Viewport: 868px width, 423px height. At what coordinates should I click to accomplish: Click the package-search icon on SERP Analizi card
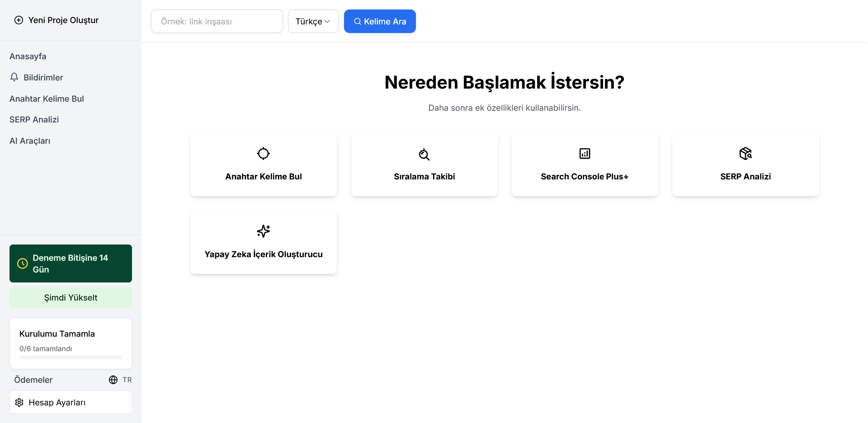click(745, 153)
